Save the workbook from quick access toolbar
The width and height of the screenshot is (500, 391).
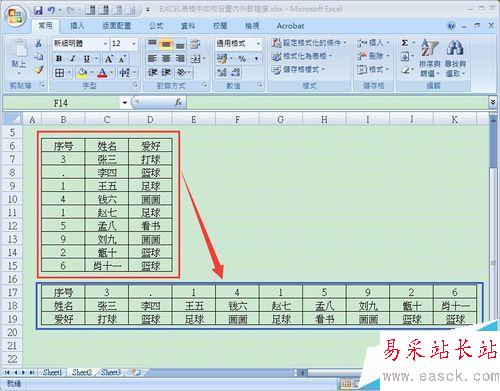tap(38, 10)
